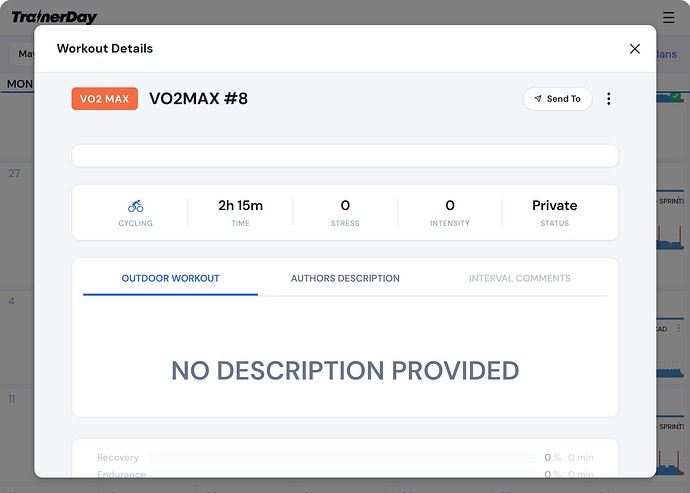
Task: Click the paper plane send icon
Action: click(538, 99)
